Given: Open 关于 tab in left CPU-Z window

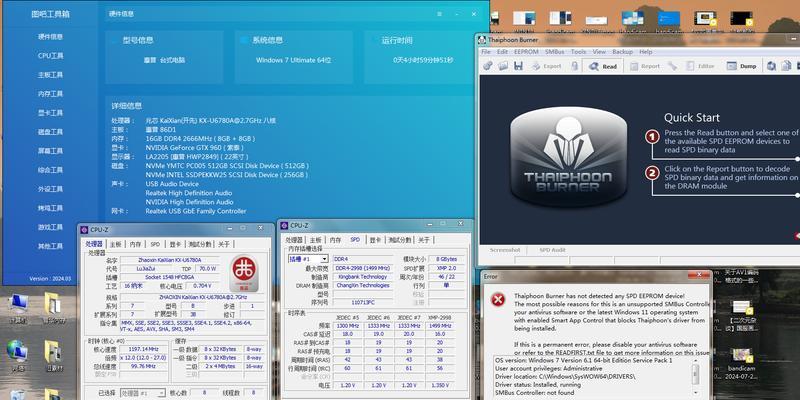Looking at the screenshot, I should point(224,244).
